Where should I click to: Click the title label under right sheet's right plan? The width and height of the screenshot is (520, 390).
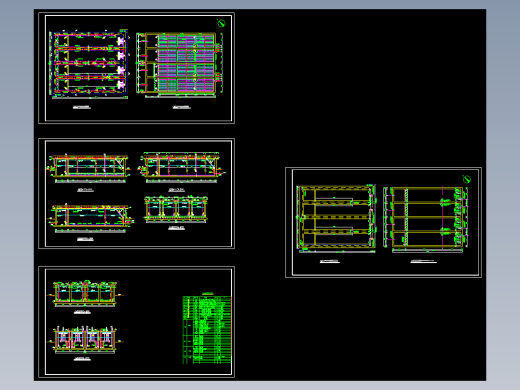[x=423, y=261]
